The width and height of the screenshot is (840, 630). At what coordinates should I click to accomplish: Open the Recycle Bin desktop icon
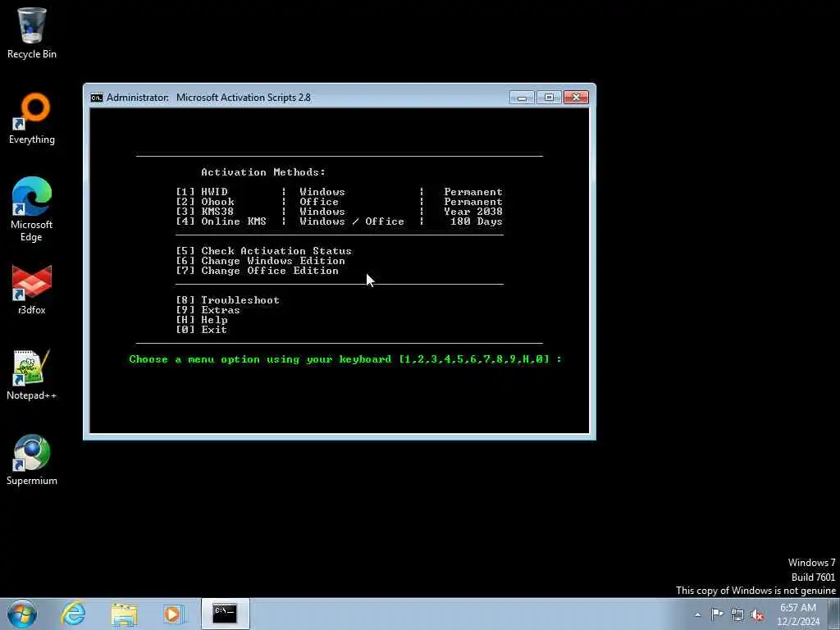tap(32, 32)
